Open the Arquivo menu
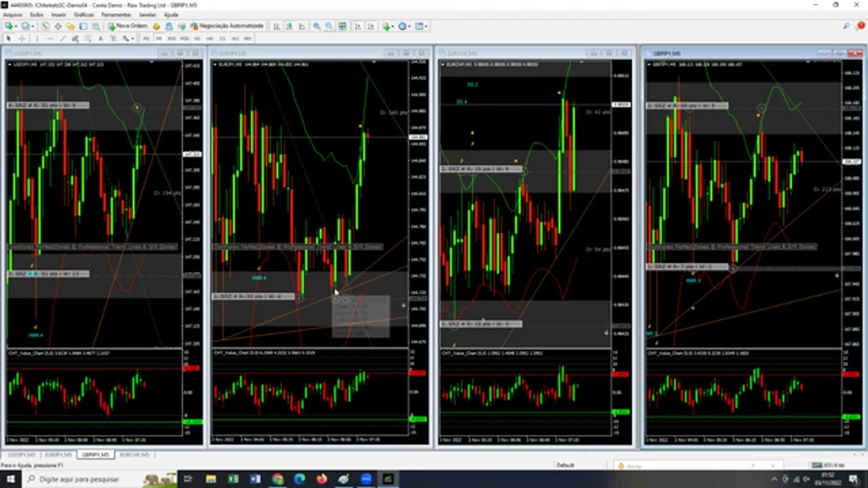The image size is (868, 488). point(12,14)
